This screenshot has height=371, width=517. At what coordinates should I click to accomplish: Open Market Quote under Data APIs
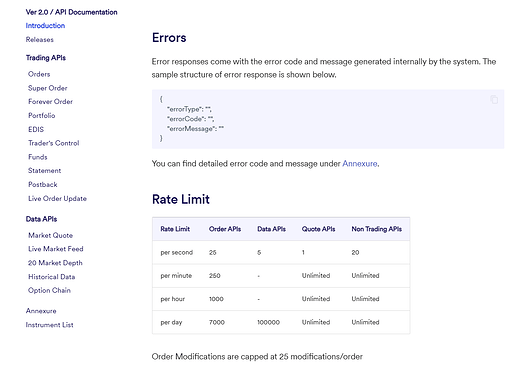click(x=50, y=235)
